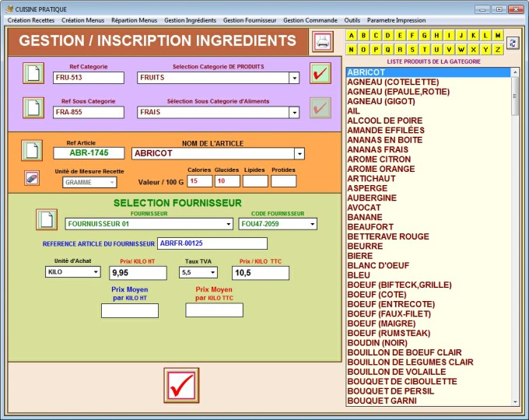Open the Création Recettes menu
529x420 pixels.
[x=31, y=20]
